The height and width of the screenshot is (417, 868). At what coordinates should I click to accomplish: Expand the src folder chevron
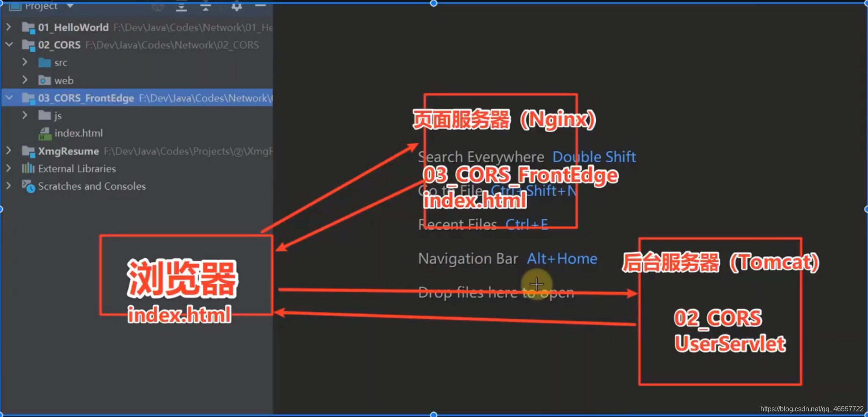(25, 62)
